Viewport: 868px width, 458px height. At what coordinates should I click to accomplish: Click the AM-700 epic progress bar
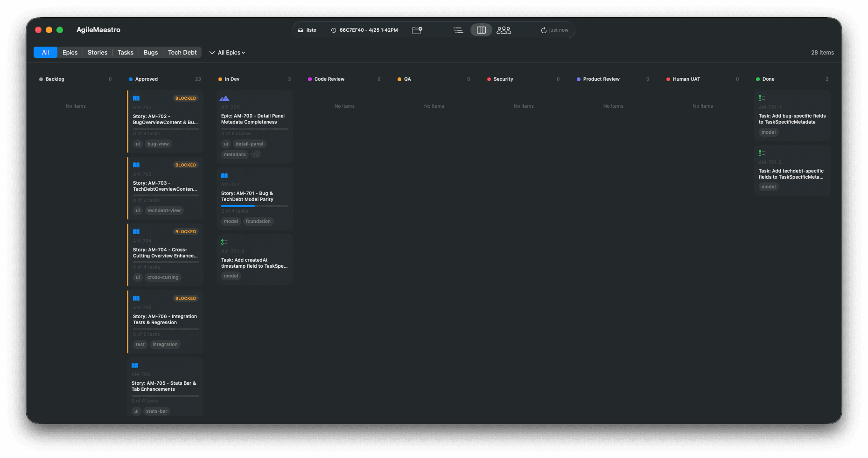[255, 129]
